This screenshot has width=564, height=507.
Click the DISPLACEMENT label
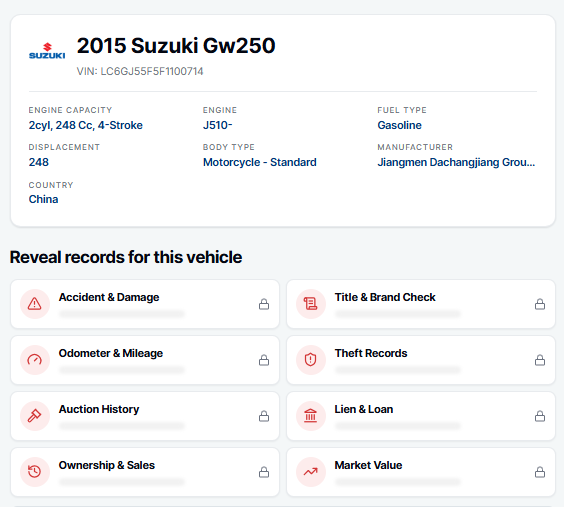point(64,147)
